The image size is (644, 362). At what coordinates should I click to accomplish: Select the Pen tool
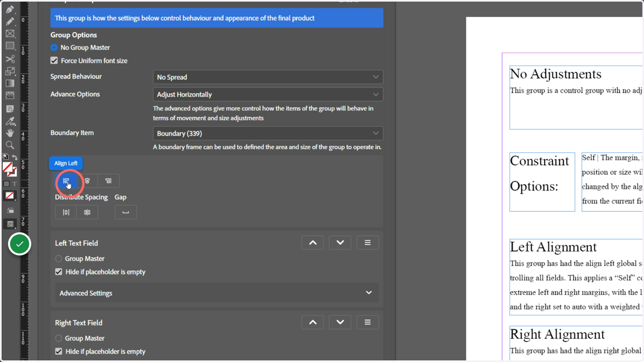10,9
